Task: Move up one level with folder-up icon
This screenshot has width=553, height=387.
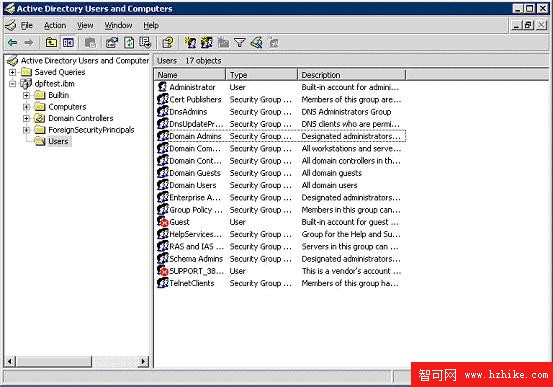Action: click(51, 43)
